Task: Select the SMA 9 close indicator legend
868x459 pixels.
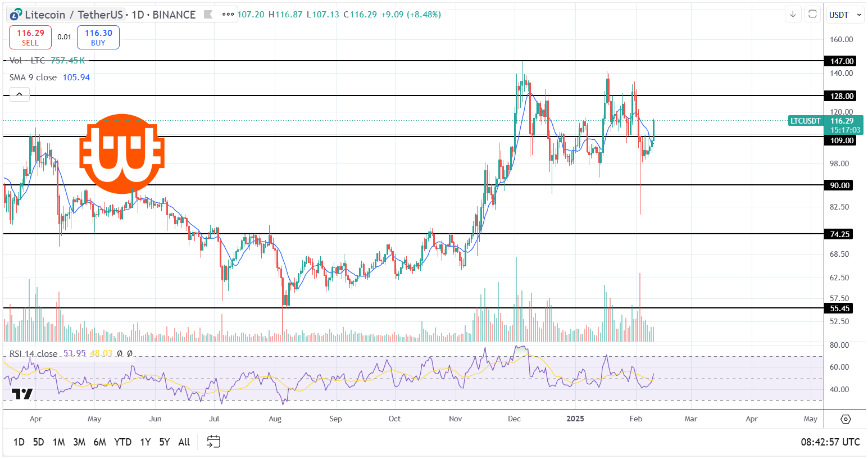Action: (x=33, y=78)
